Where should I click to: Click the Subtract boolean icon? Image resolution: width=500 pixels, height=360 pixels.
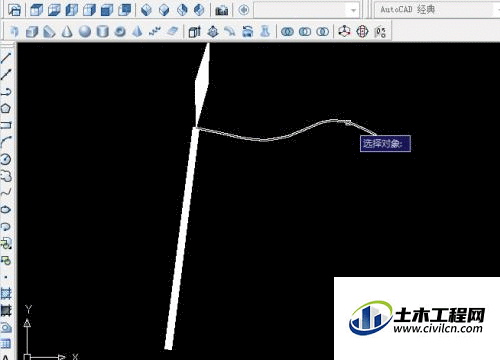(305, 32)
